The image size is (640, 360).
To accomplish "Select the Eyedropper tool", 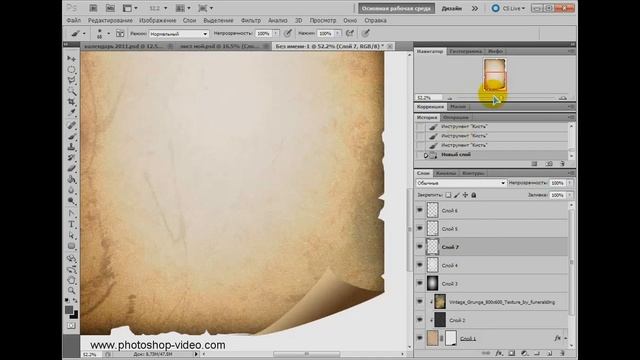I will [71, 113].
